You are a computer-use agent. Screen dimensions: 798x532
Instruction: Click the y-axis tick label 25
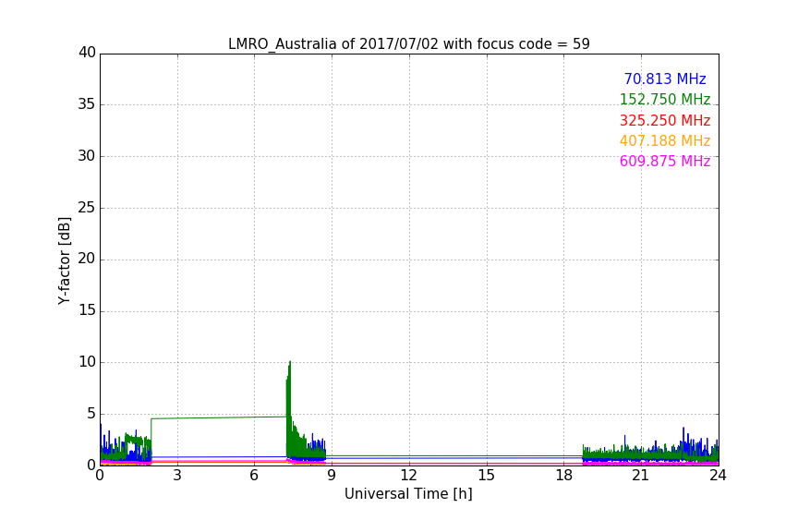[x=87, y=208]
